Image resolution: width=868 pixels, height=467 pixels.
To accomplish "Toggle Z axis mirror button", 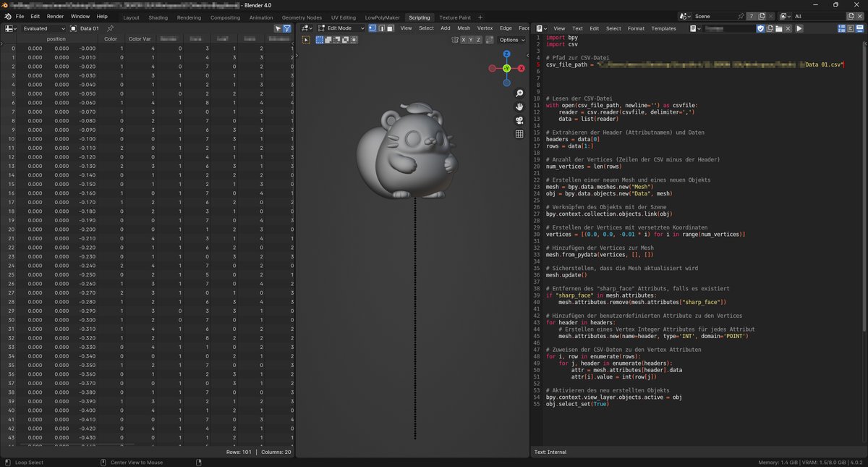I will click(478, 40).
